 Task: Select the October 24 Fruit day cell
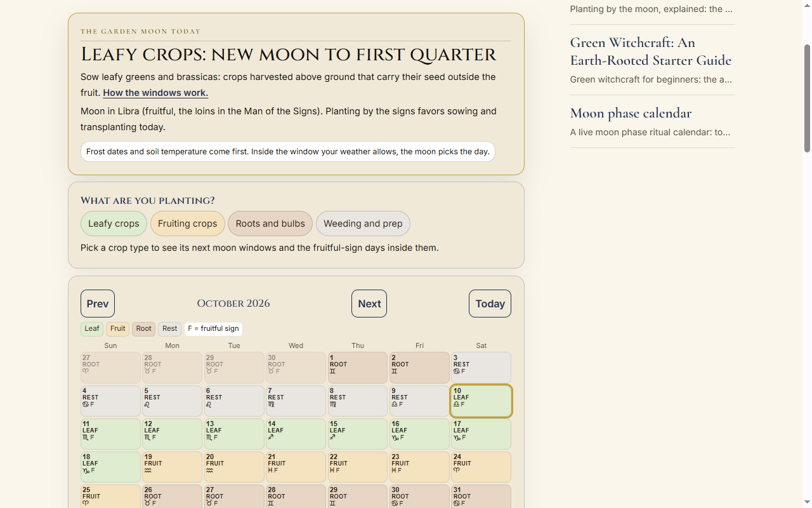(481, 467)
